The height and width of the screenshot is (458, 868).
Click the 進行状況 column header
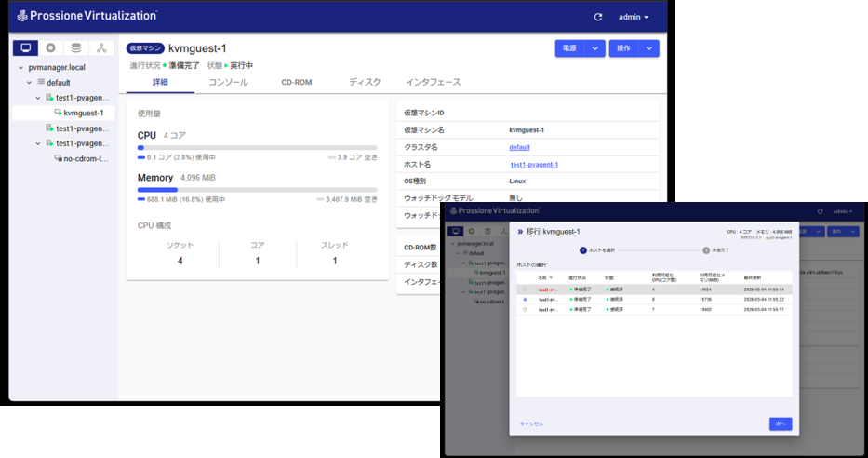(x=577, y=277)
